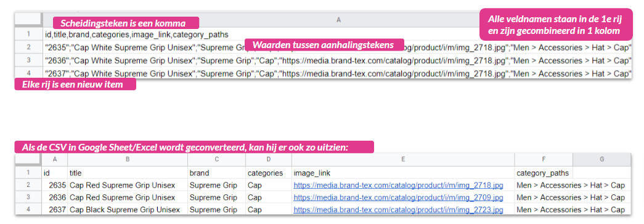
Task: Click 'Cap Red Supreme Grip Unisex' in row 2635
Action: pyautogui.click(x=128, y=185)
